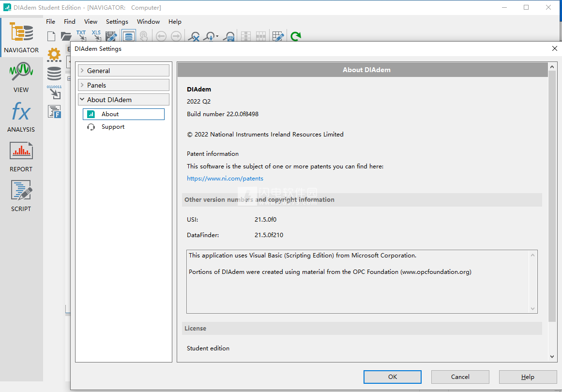The height and width of the screenshot is (392, 562).
Task: Click the copyright text box up scroll arrow
Action: click(532, 255)
